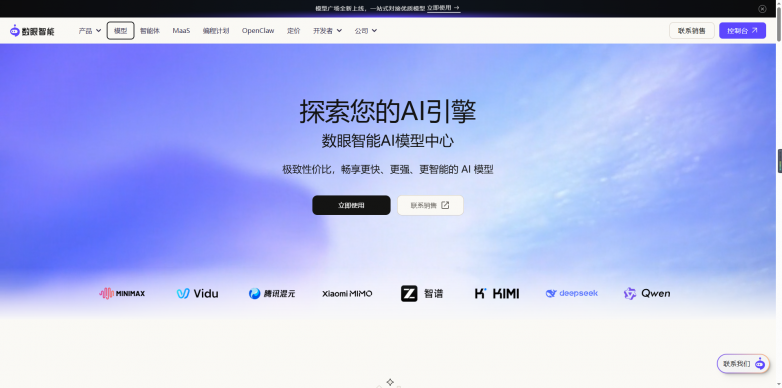Select 编程计划 in the navigation bar
This screenshot has height=388, width=782.
[216, 31]
